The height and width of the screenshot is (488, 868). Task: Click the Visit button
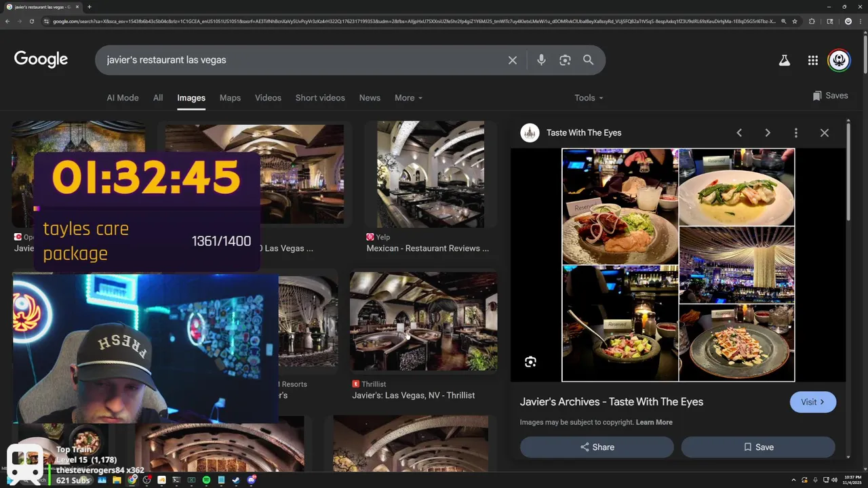point(813,402)
